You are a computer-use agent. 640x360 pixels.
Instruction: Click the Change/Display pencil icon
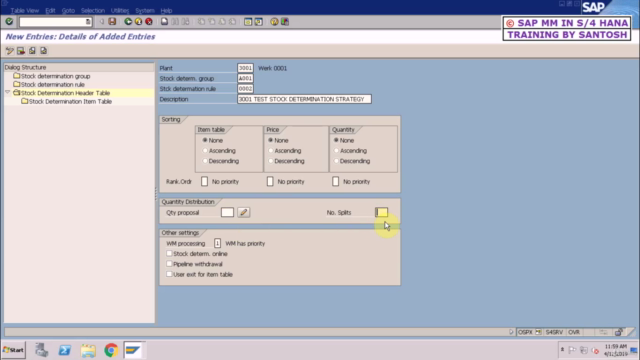(x=9, y=51)
